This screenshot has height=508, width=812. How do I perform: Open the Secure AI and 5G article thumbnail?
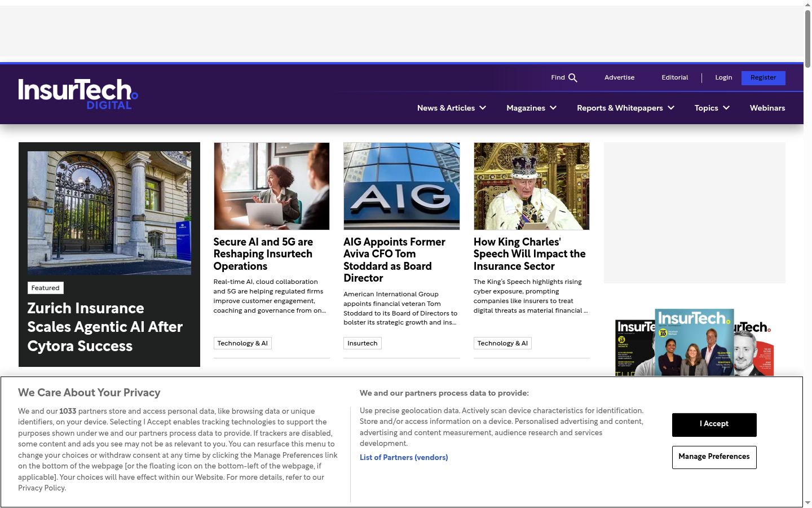tap(272, 186)
